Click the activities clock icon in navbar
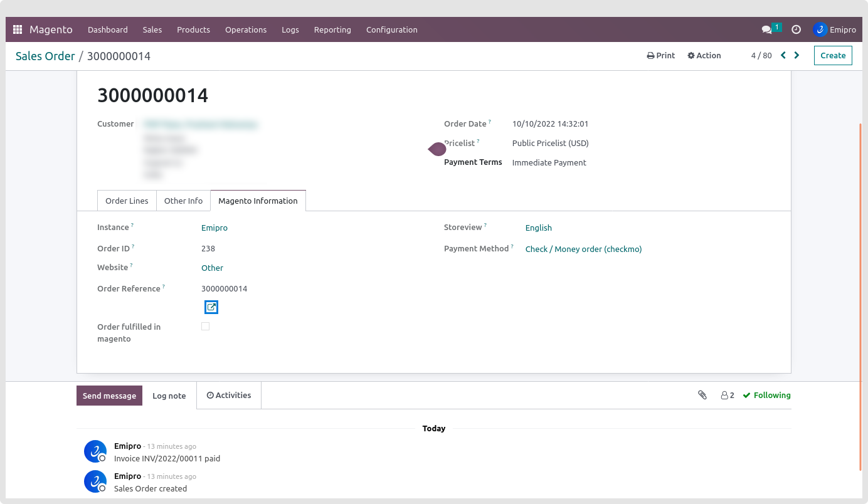The width and height of the screenshot is (868, 504). (x=796, y=29)
